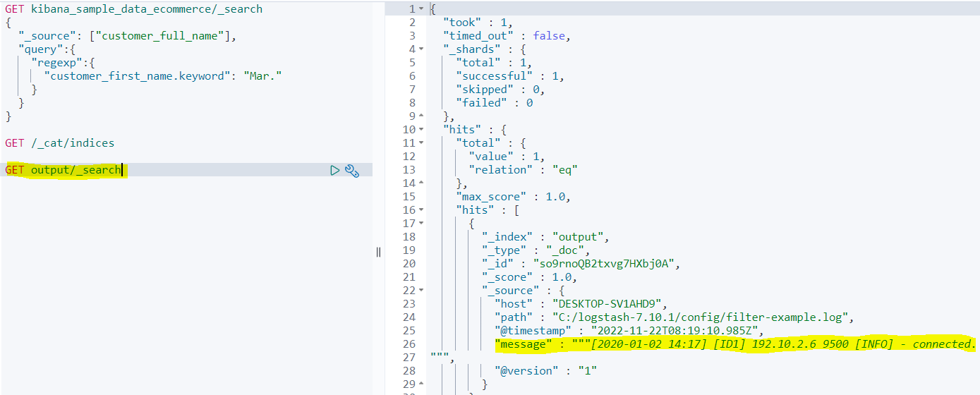
Task: Click the "customer_first_name.keyword": "Mar." line
Action: coord(163,76)
